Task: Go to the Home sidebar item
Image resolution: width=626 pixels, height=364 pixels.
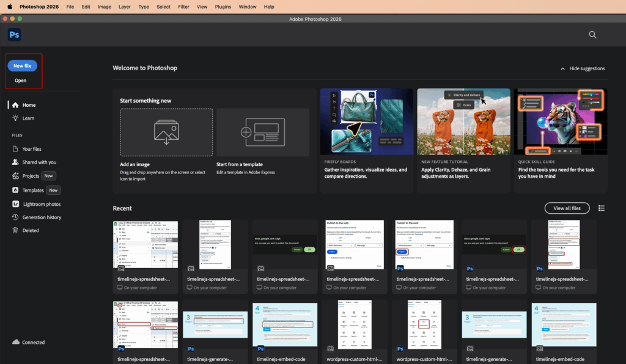Action: pos(29,105)
